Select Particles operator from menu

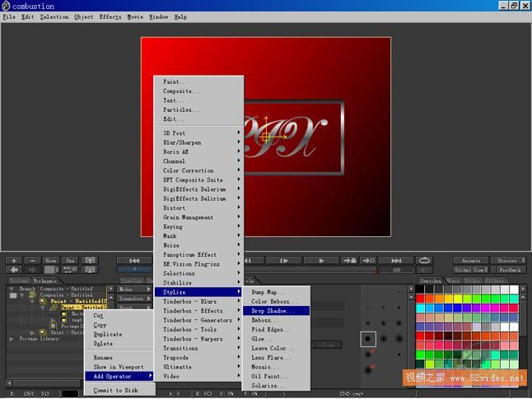(x=198, y=110)
